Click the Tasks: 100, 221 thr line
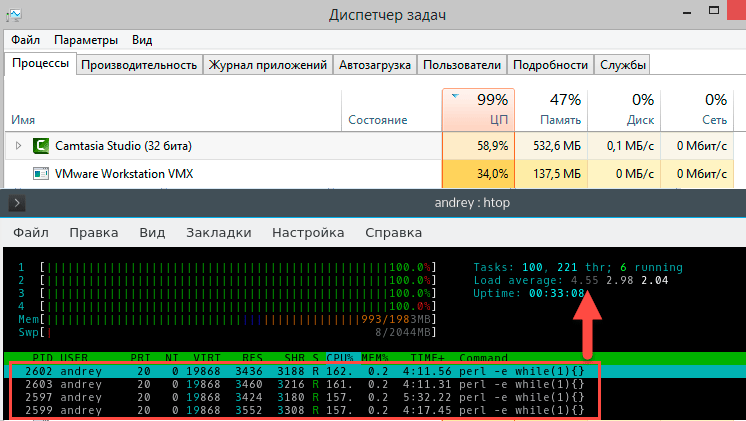The width and height of the screenshot is (746, 421). pyautogui.click(x=578, y=267)
